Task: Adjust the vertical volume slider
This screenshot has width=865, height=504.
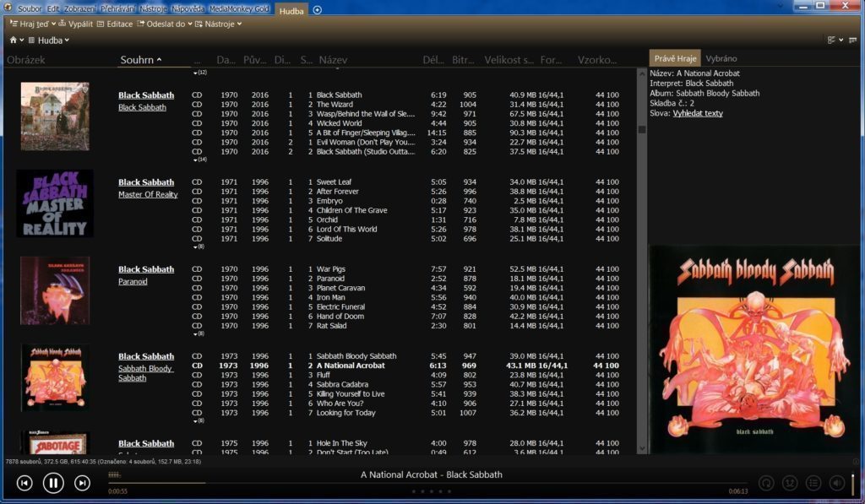Action: click(853, 483)
